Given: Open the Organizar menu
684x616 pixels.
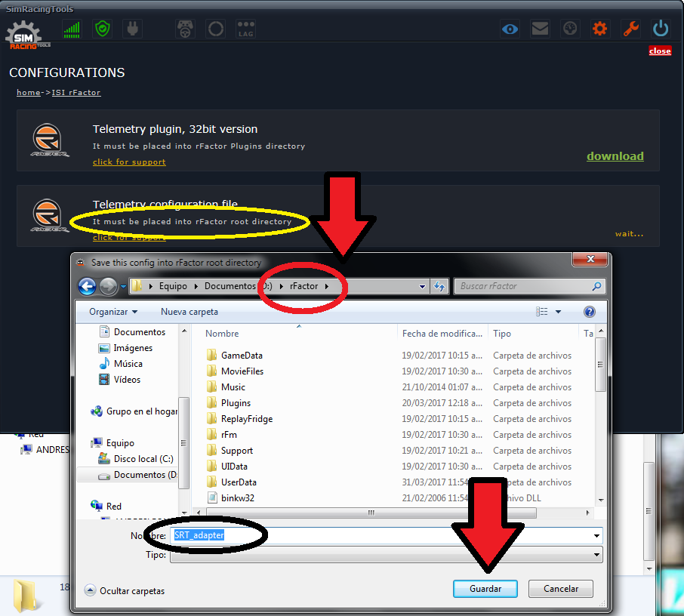Looking at the screenshot, I should coord(113,312).
